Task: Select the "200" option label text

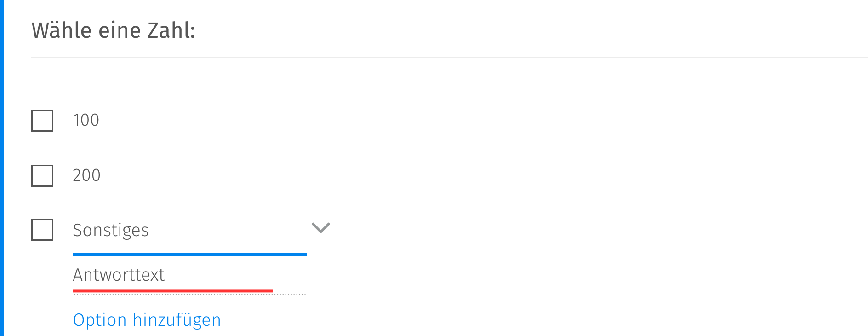Action: click(x=86, y=175)
